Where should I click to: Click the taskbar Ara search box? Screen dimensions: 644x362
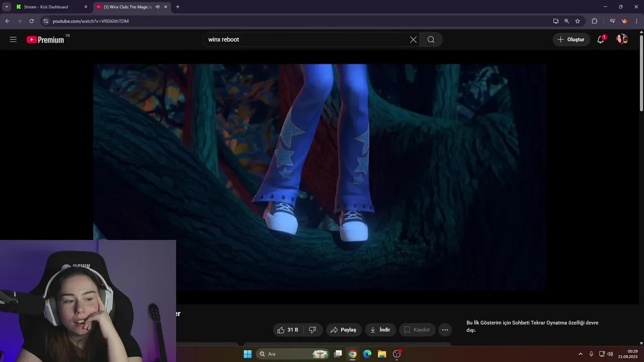click(x=293, y=354)
